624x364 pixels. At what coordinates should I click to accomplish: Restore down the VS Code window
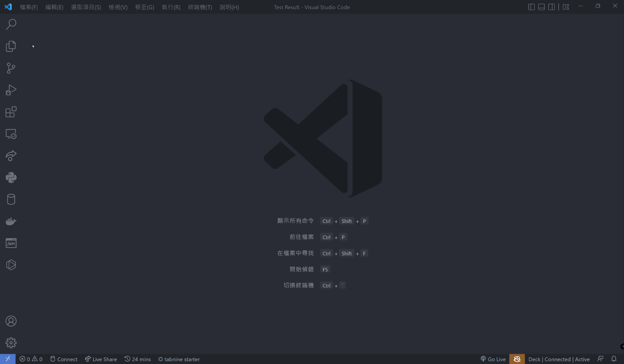598,6
